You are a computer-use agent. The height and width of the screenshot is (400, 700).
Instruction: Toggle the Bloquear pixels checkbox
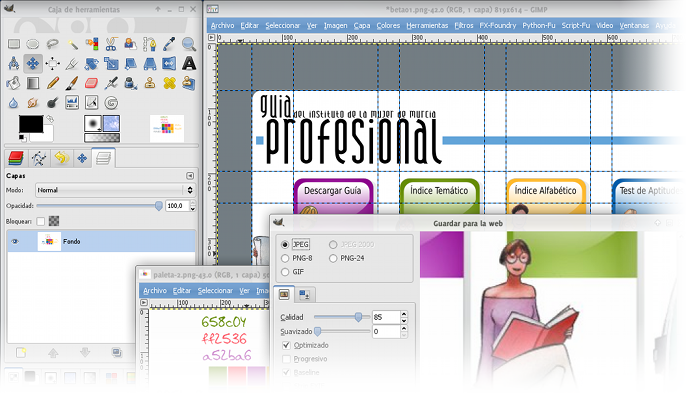tap(41, 221)
